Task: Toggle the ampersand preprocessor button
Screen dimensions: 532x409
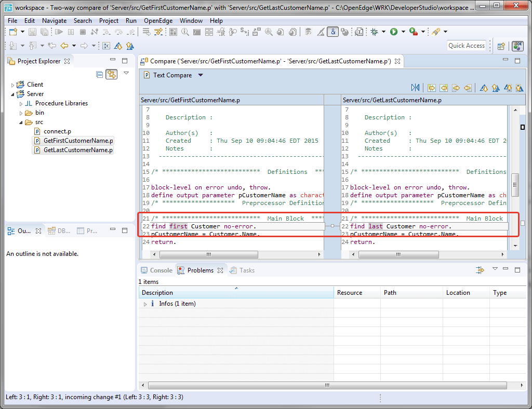Action: click(x=333, y=32)
